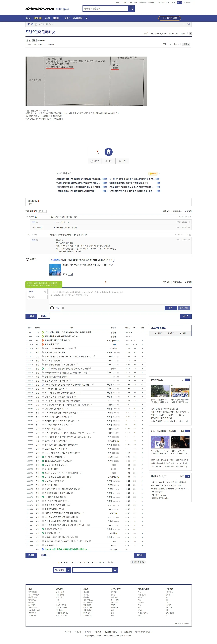217x644 pixels.
Task: Select 미니갤 in the blue nav bar
Action: coord(47,19)
